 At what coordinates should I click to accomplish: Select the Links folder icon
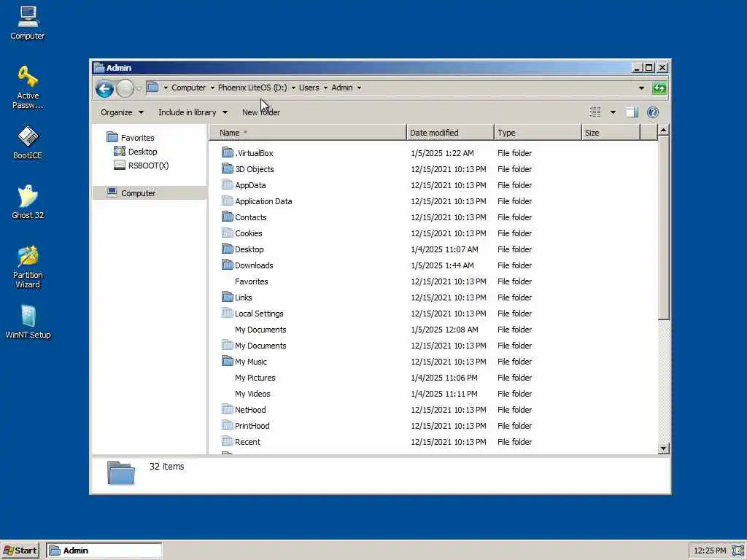tap(228, 297)
